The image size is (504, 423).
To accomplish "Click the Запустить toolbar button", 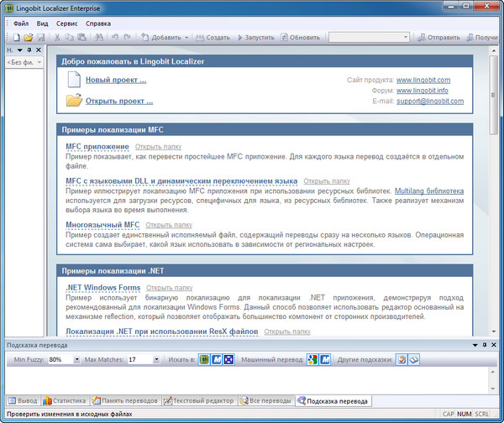I will click(x=256, y=38).
